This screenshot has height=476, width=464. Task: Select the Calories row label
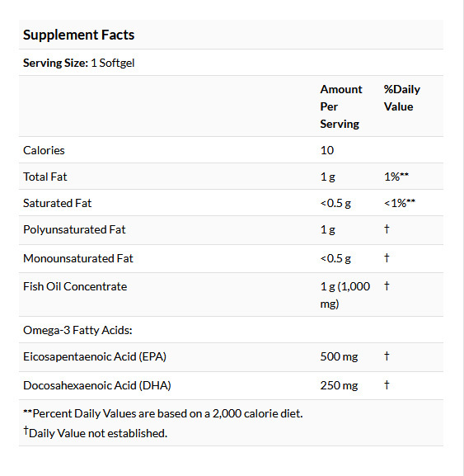click(44, 151)
